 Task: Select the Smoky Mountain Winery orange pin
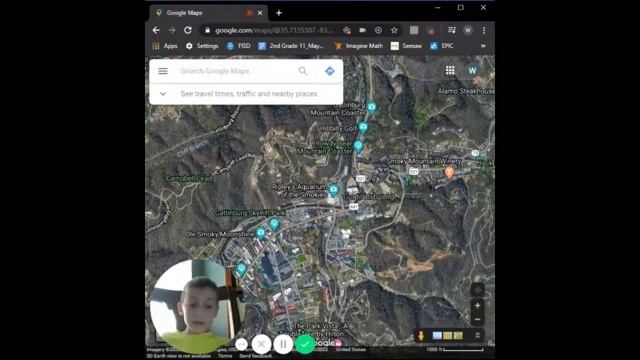click(449, 172)
